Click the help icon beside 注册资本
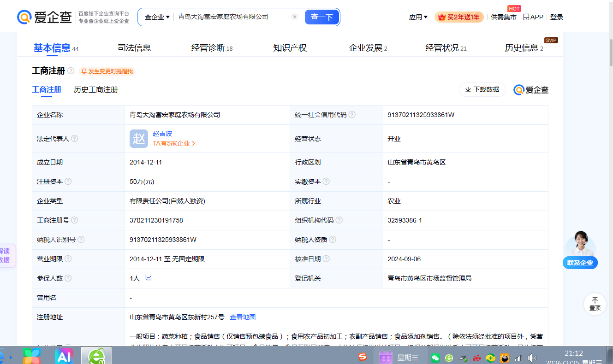This screenshot has width=613, height=364. pos(68,182)
